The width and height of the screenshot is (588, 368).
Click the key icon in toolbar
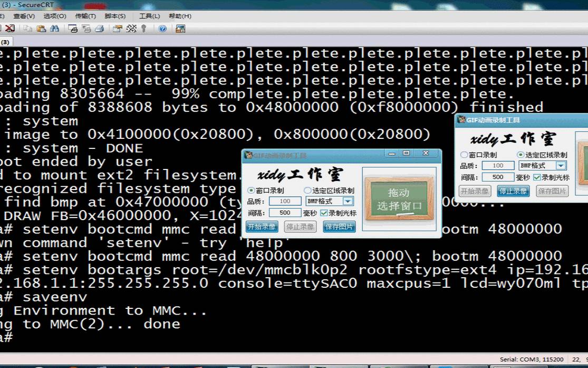click(x=144, y=29)
